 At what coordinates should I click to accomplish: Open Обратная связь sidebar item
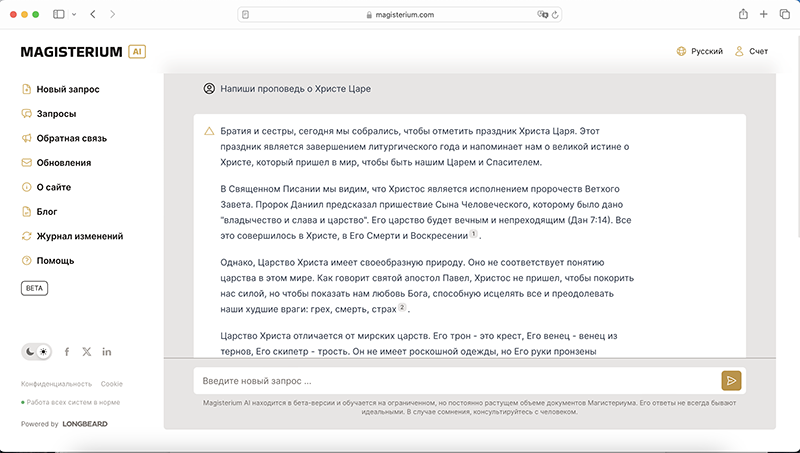(71, 138)
